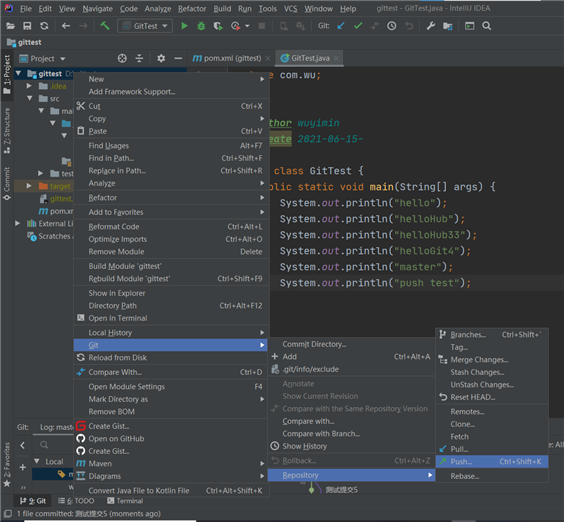The image size is (564, 522).
Task: Open the Build menu
Action: (x=222, y=9)
